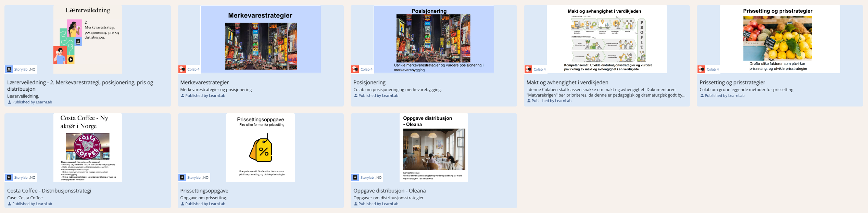
Task: Select 'Oppgave distribusjon - Oleana' title
Action: coord(389,191)
